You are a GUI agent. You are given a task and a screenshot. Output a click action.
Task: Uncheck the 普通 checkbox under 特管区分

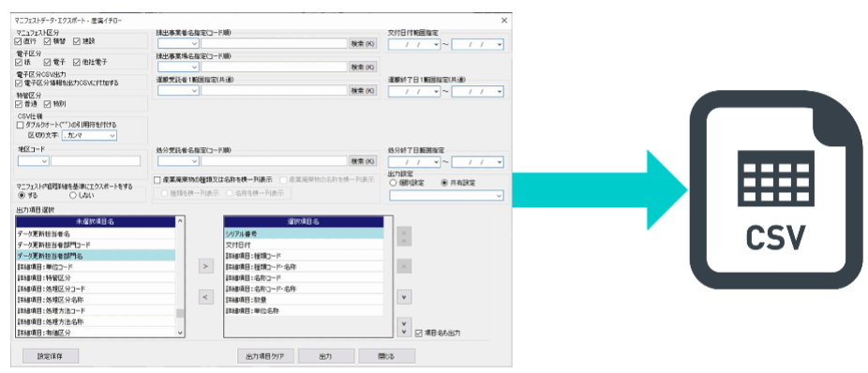coord(19,103)
